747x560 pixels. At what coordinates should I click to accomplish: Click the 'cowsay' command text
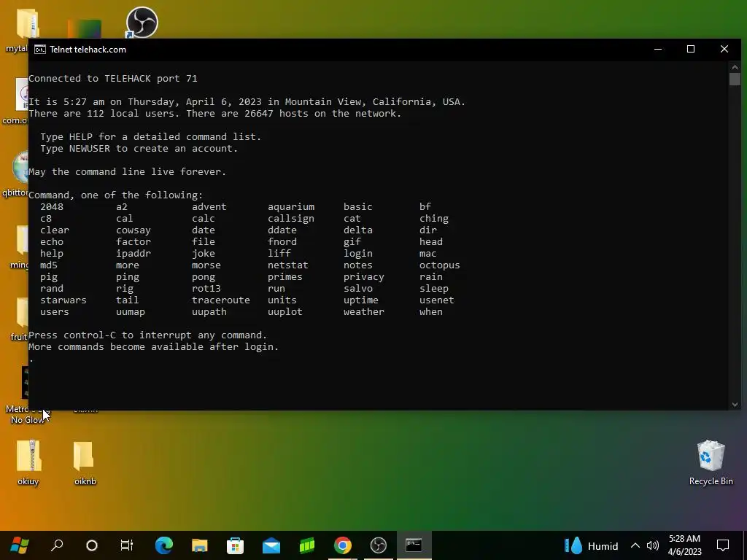coord(133,230)
